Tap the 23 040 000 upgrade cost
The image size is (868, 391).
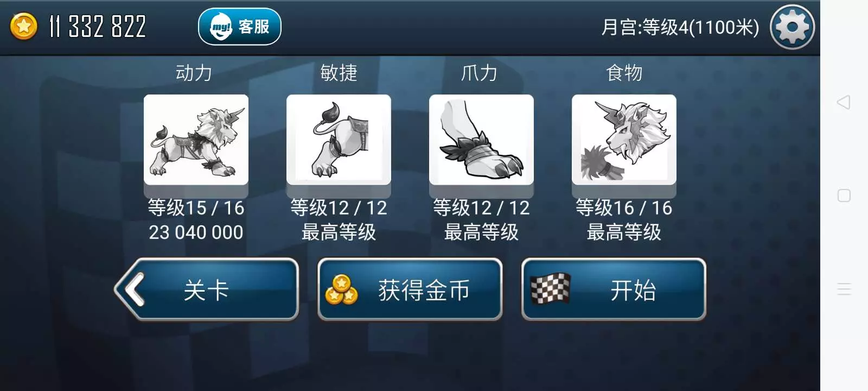196,232
